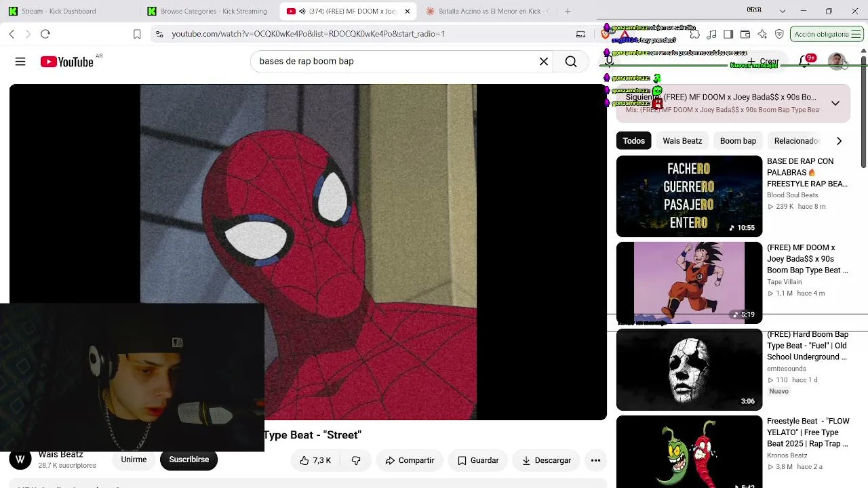Open more actions ellipsis under the video

[x=595, y=460]
